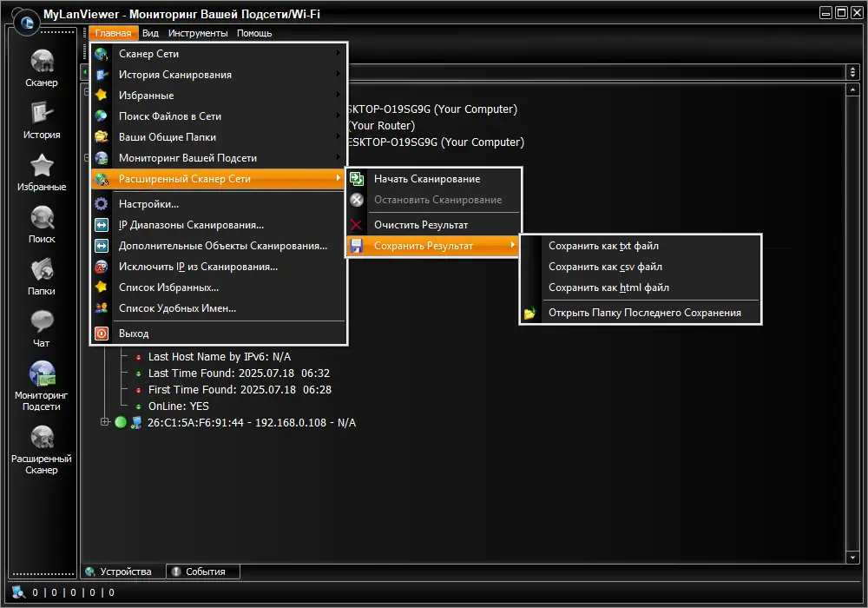Open the Поиск sidebar icon
Image resolution: width=868 pixels, height=608 pixels.
click(x=42, y=217)
